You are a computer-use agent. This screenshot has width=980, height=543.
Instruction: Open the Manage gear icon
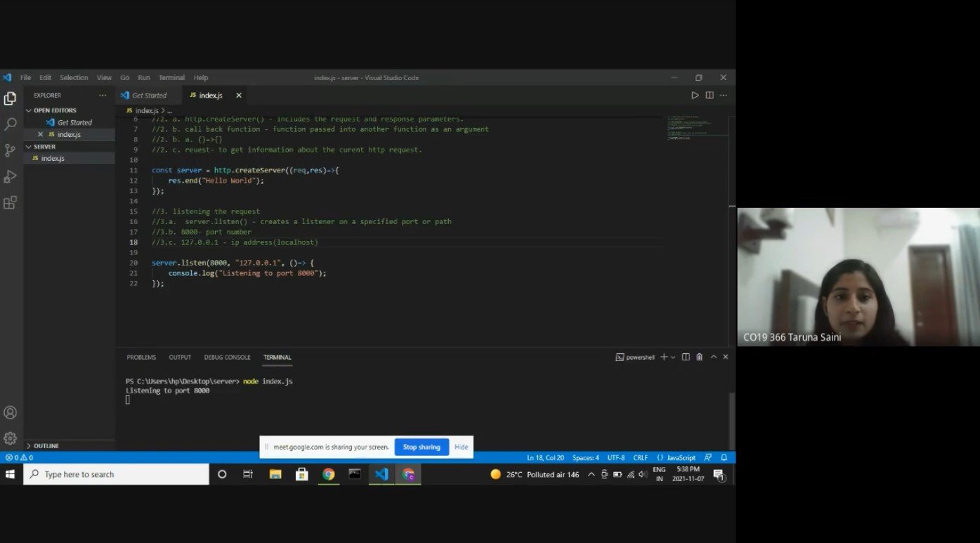[11, 438]
